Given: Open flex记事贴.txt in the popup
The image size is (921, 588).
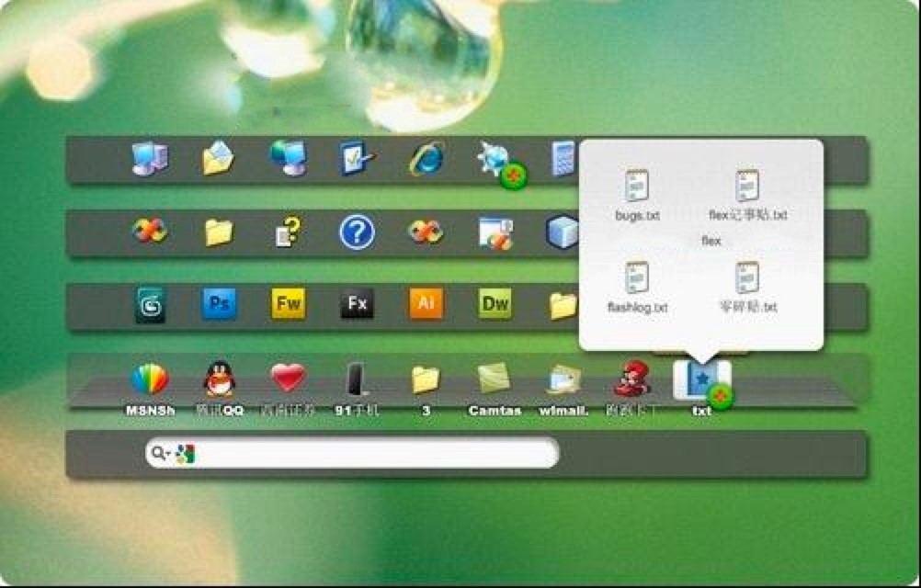Looking at the screenshot, I should pos(747,196).
